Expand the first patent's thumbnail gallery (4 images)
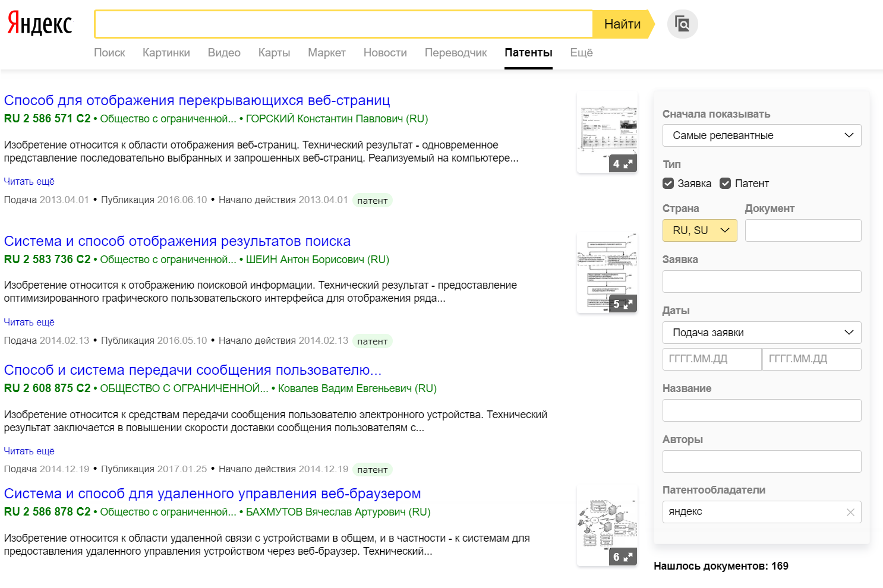 pos(623,164)
